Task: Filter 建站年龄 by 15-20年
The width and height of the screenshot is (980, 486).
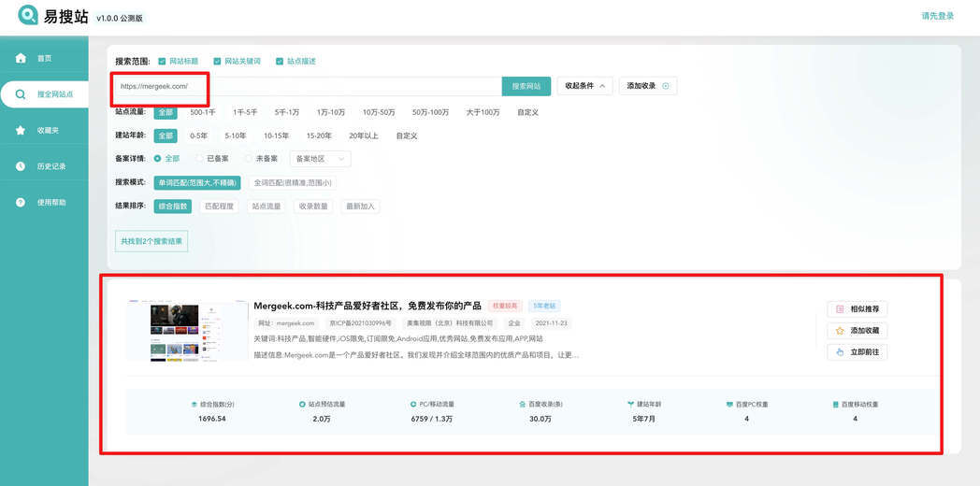Action: [319, 136]
